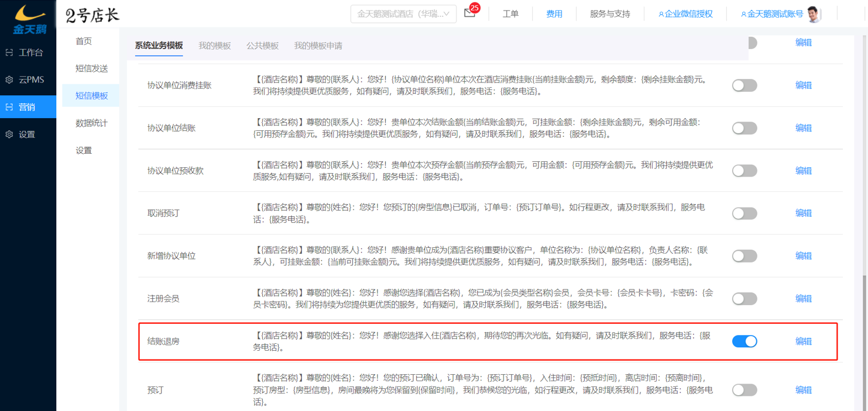Click the 取消预订 template name

tap(163, 213)
